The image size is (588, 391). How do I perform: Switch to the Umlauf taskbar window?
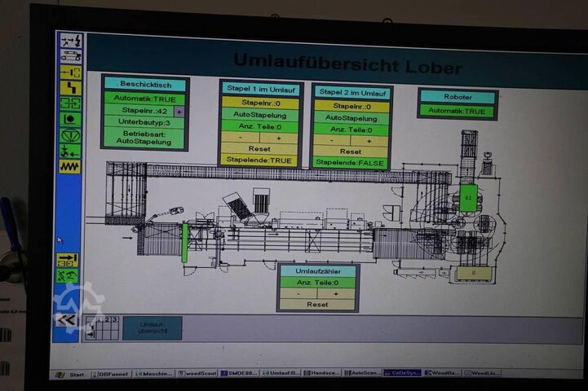coord(281,373)
